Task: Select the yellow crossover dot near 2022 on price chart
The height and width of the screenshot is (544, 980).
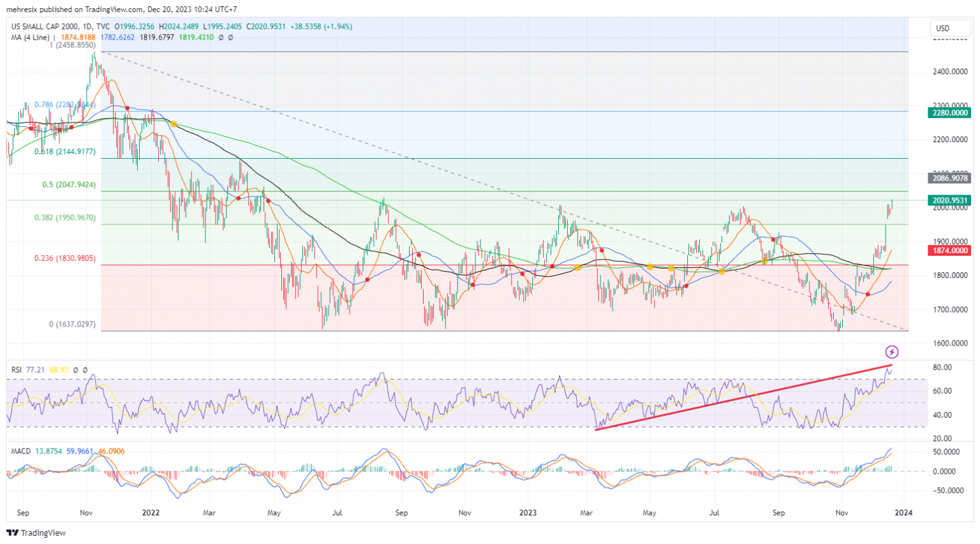Action: pos(174,124)
